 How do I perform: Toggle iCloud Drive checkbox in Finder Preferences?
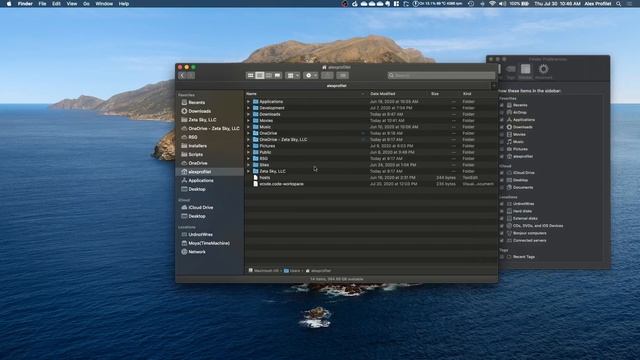(x=502, y=173)
